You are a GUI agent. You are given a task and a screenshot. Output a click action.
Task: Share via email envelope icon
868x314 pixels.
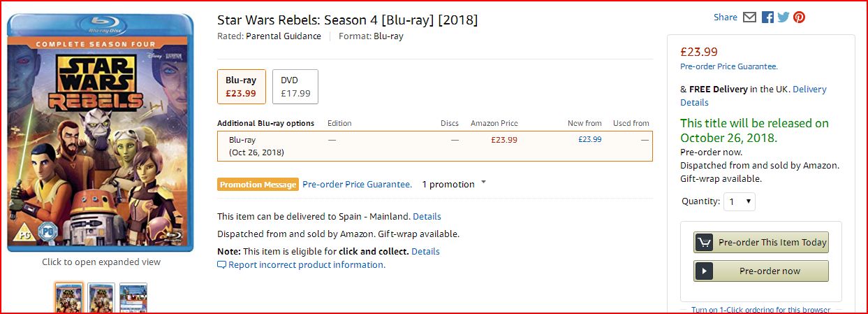pyautogui.click(x=749, y=17)
